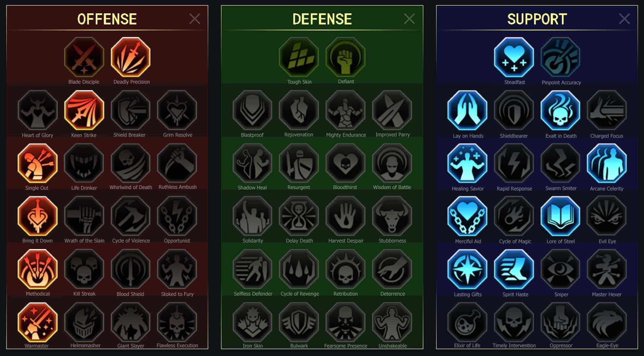Click the Lore of Steel book icon

pyautogui.click(x=560, y=216)
